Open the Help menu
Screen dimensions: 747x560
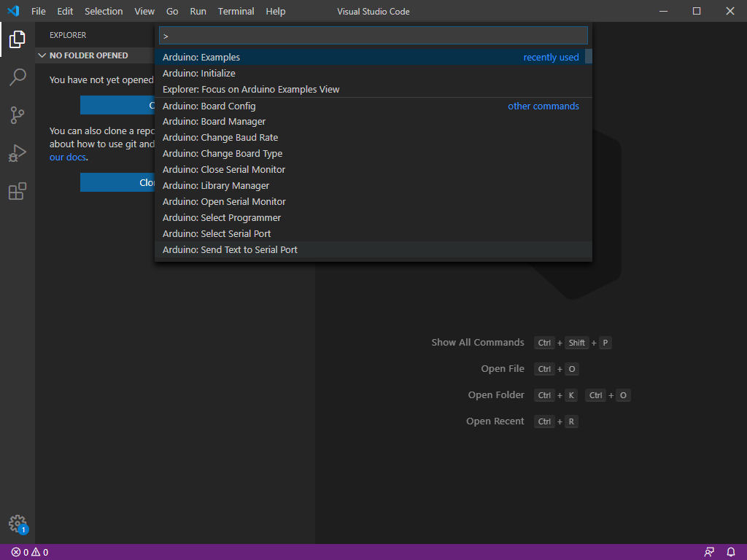point(275,11)
